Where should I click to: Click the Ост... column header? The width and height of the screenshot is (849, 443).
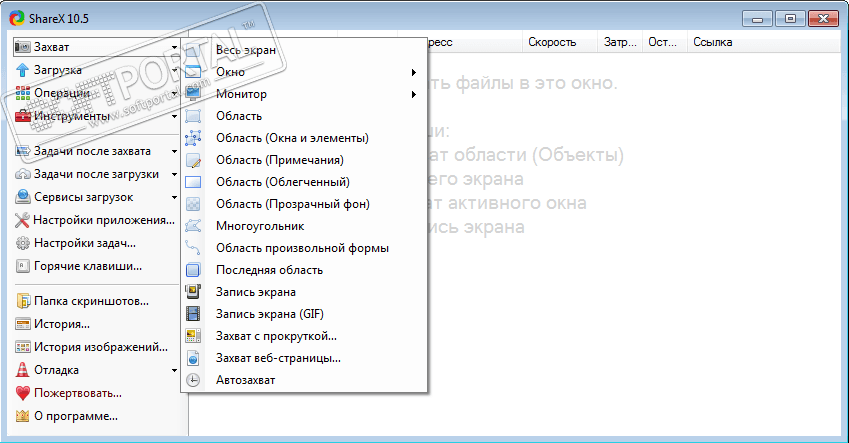(664, 42)
